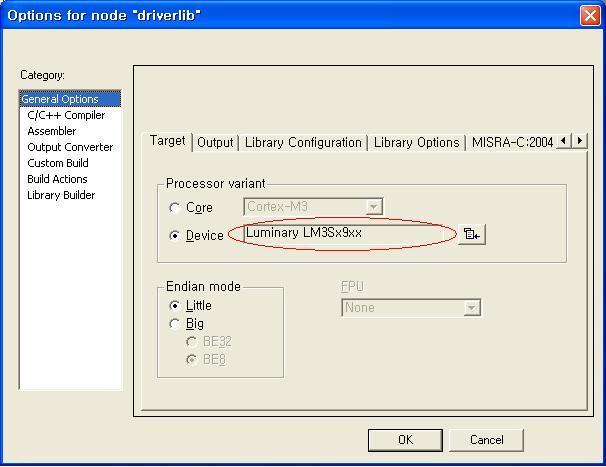Select Build Actions category
606x467 pixels.
click(x=57, y=179)
